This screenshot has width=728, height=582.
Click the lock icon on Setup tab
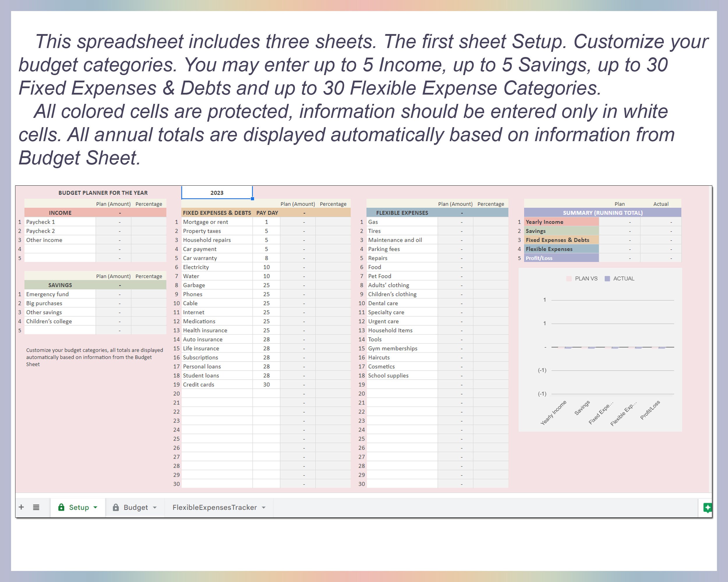[61, 507]
